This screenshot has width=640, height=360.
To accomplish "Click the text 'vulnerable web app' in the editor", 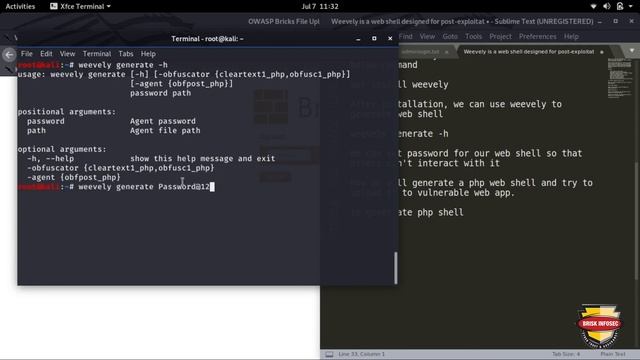I will [463, 193].
